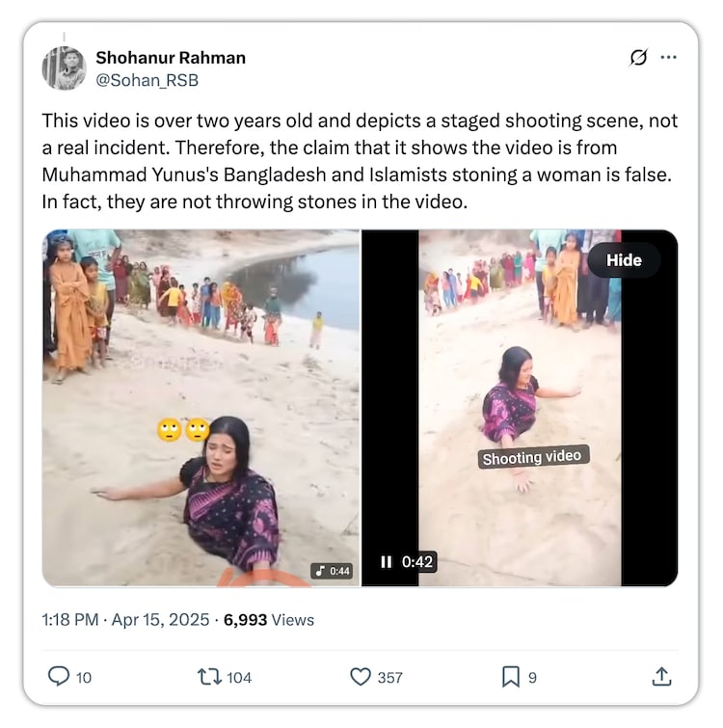This screenshot has height=728, width=723.
Task: Click the repost icon
Action: click(x=208, y=677)
